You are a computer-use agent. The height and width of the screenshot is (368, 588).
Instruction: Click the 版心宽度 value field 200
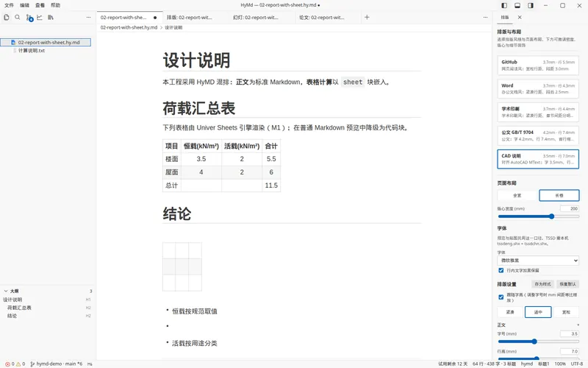pos(570,208)
